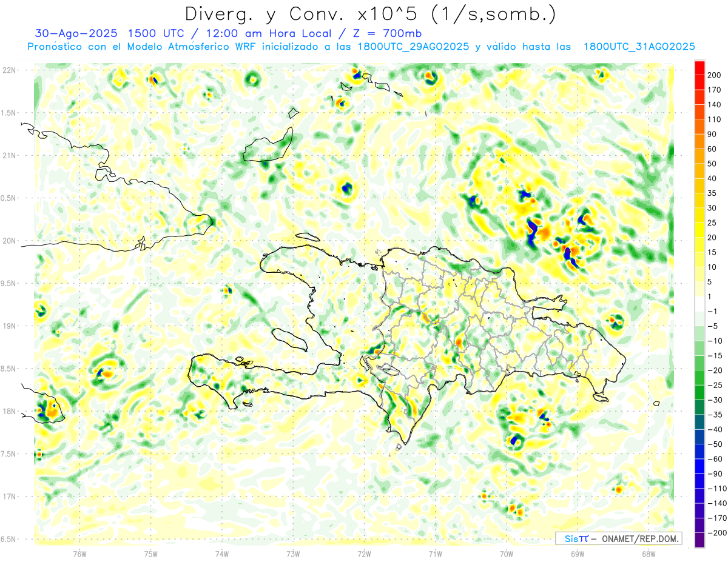Click the 'ONAMET/REP.DOM.' credit box
728x562 pixels.
click(x=618, y=538)
